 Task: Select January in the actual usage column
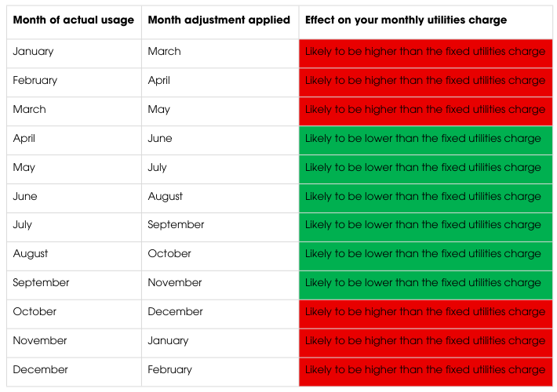point(34,52)
